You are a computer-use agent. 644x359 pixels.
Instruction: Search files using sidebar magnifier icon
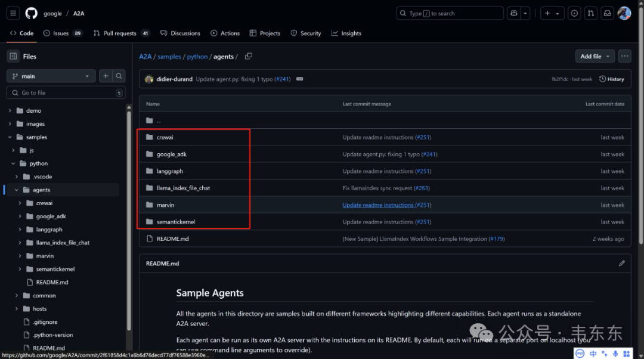pos(119,76)
